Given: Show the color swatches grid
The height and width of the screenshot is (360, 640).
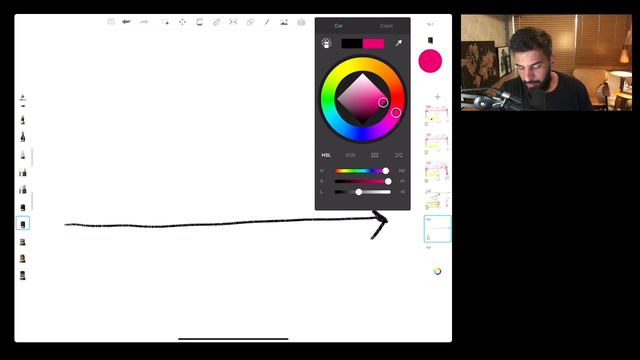Looking at the screenshot, I should [x=374, y=155].
